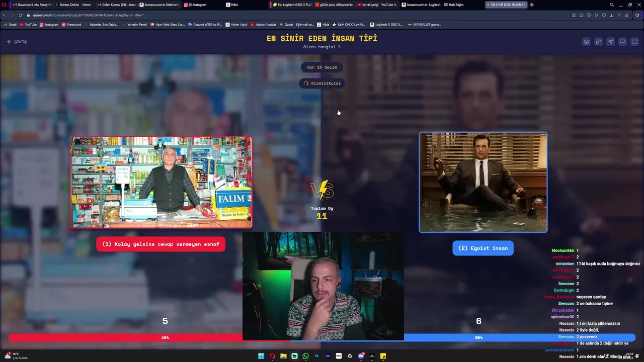644x362 pixels.
Task: Click the Son 15 Seçim pill
Action: pyautogui.click(x=322, y=67)
